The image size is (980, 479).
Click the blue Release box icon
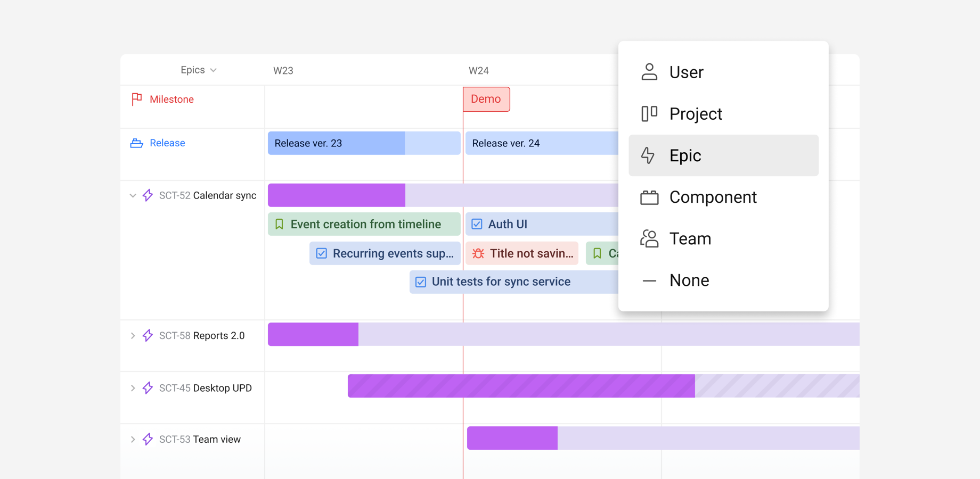coord(137,143)
